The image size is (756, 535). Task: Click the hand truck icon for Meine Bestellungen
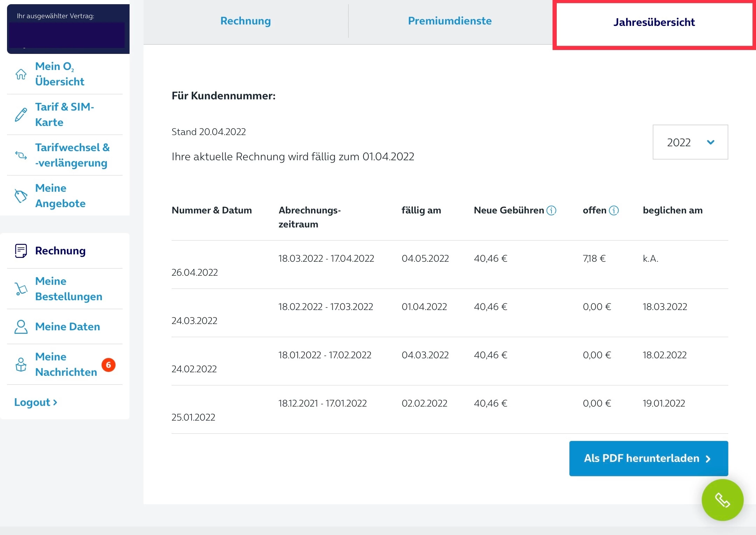point(21,289)
